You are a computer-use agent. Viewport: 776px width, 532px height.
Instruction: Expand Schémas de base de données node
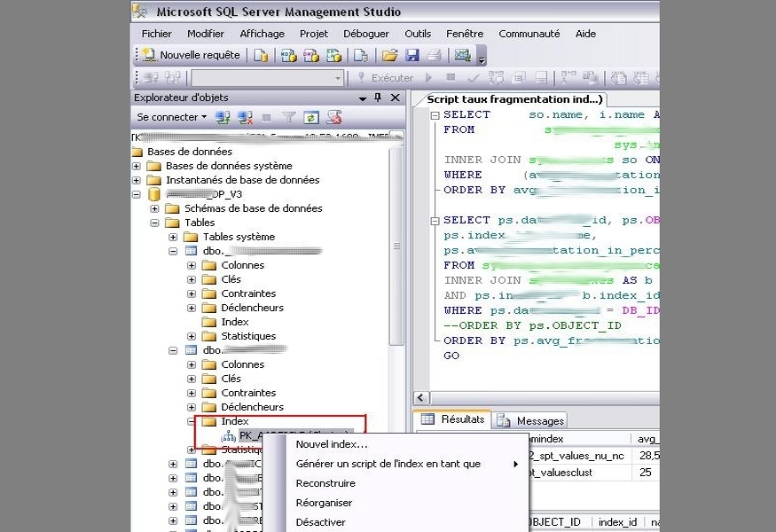click(154, 208)
